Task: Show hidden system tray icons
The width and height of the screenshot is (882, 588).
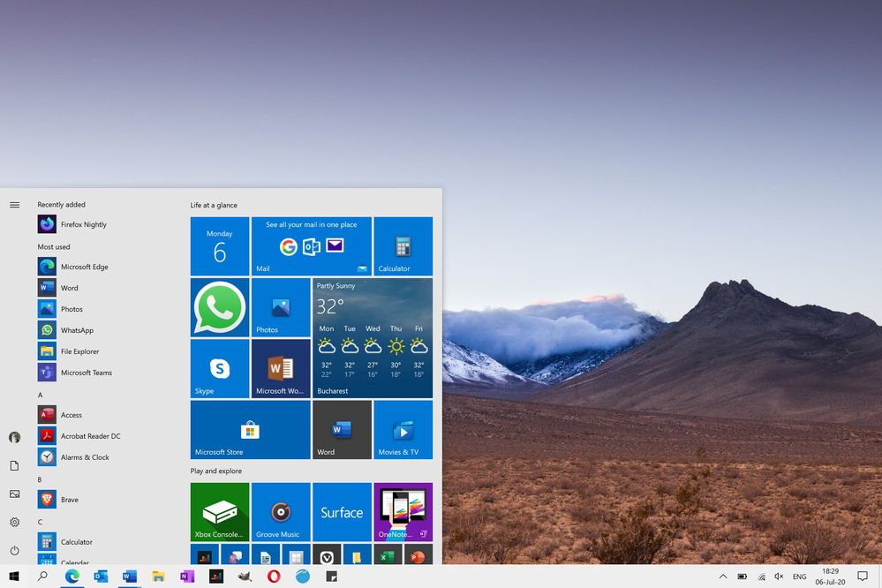Action: [723, 577]
